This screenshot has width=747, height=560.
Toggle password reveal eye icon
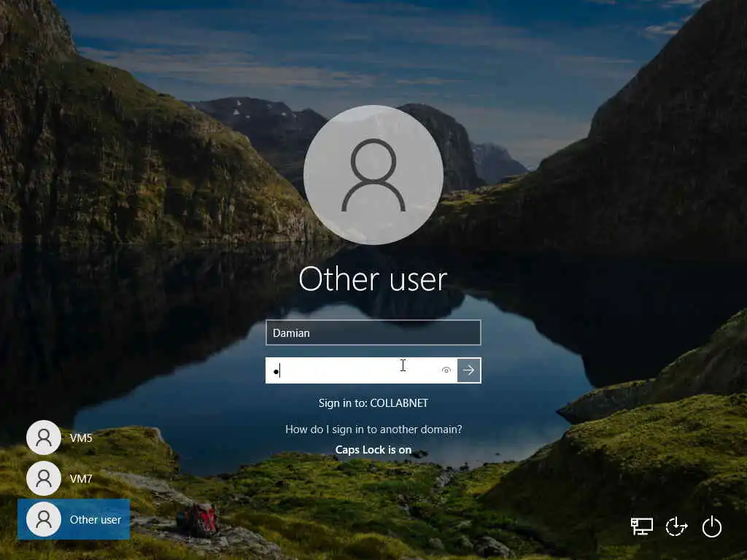click(446, 370)
